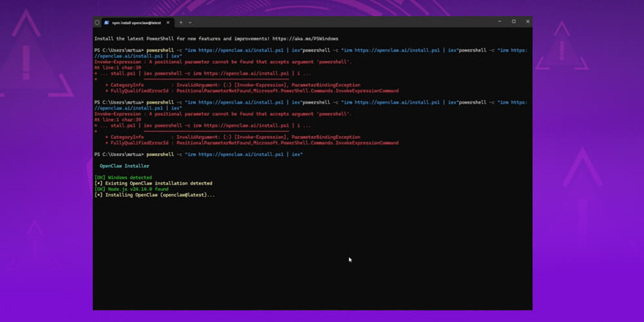The image size is (644, 322).
Task: Click the [OK] Windows detected line
Action: pyautogui.click(x=123, y=178)
